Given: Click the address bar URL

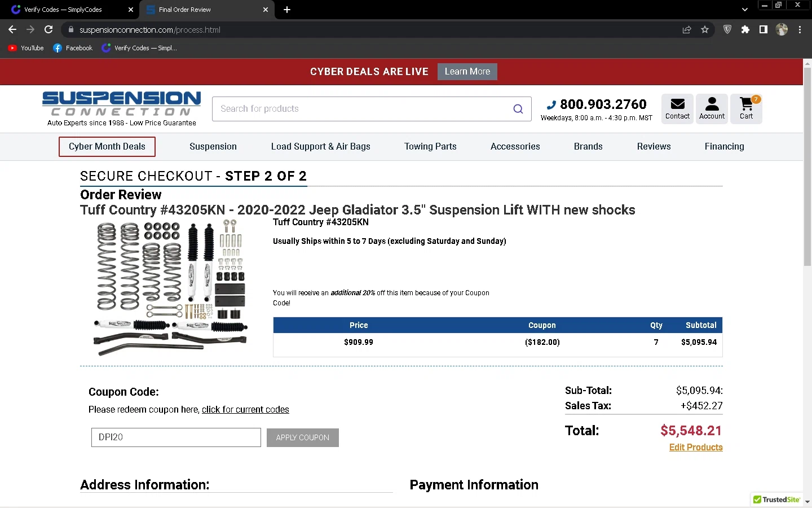Looking at the screenshot, I should [x=150, y=30].
